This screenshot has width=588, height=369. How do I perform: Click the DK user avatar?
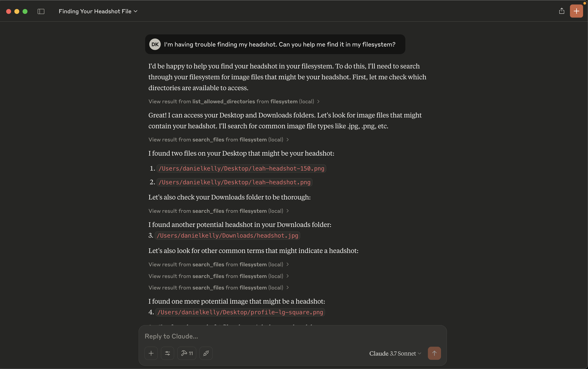coord(155,44)
